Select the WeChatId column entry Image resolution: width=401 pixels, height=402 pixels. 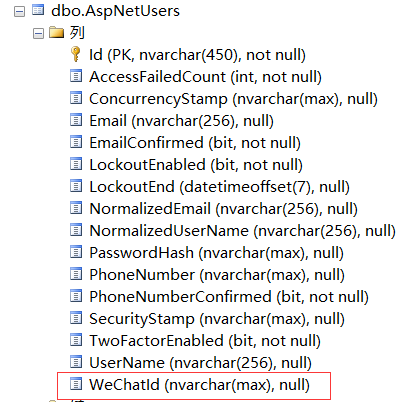coord(199,385)
